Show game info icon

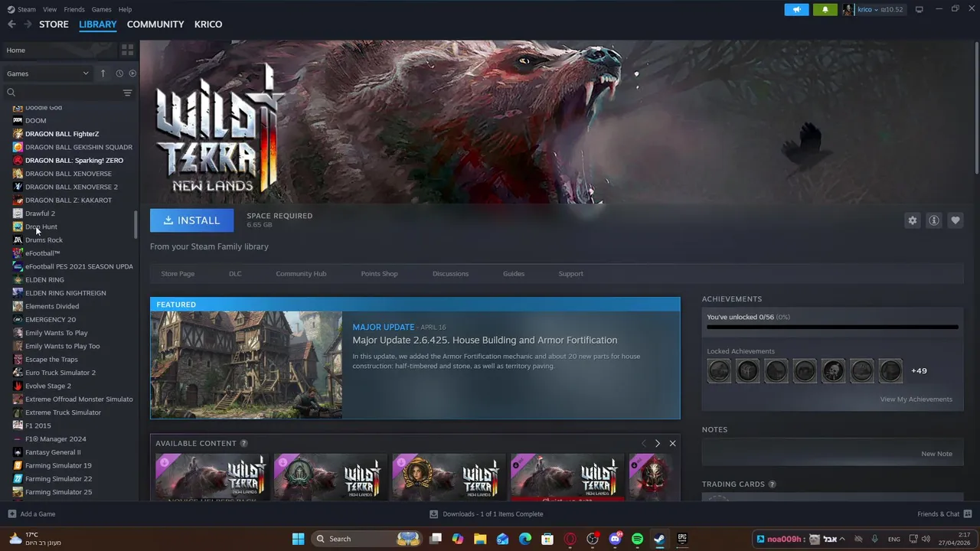pos(933,220)
